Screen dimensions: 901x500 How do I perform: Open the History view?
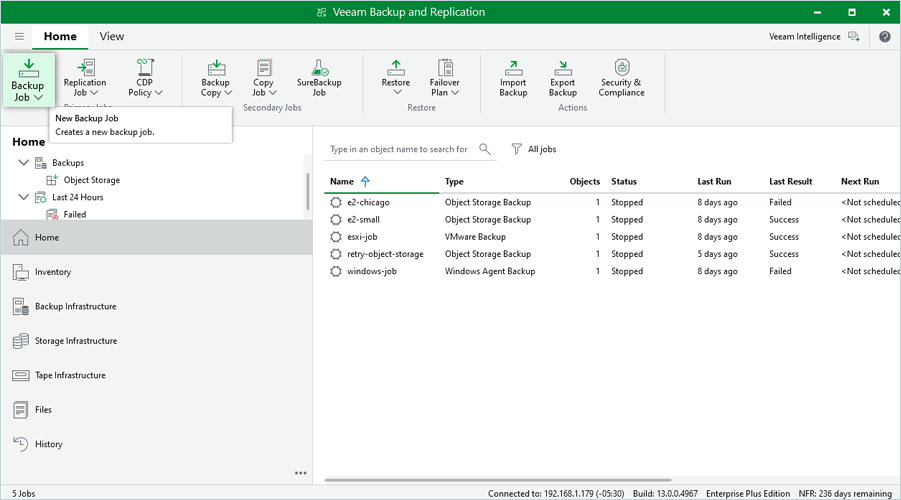[156, 444]
